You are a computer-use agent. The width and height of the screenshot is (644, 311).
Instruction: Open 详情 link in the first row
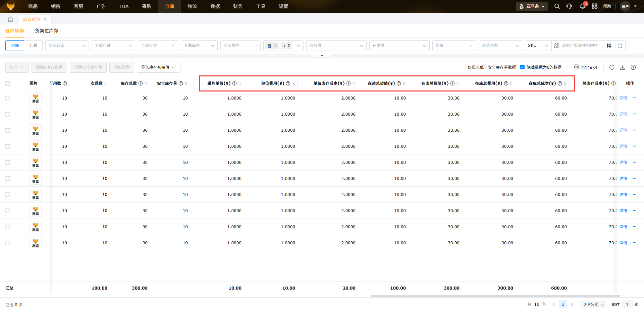click(623, 98)
